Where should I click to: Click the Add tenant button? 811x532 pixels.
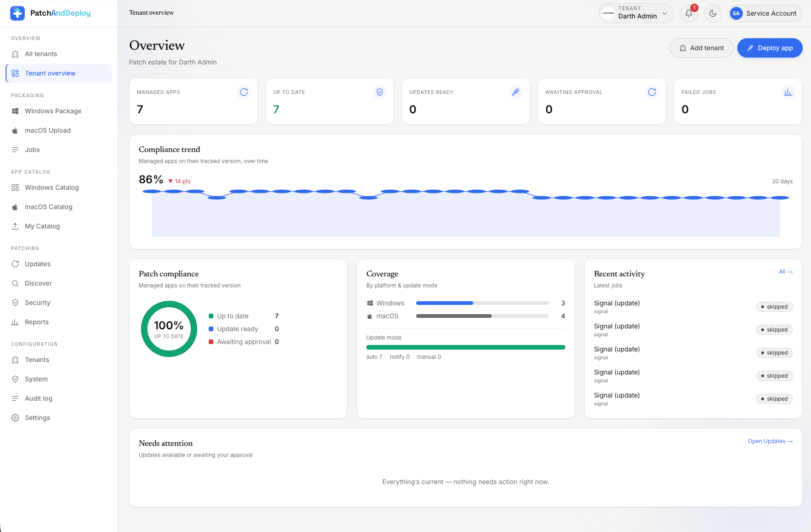click(701, 48)
